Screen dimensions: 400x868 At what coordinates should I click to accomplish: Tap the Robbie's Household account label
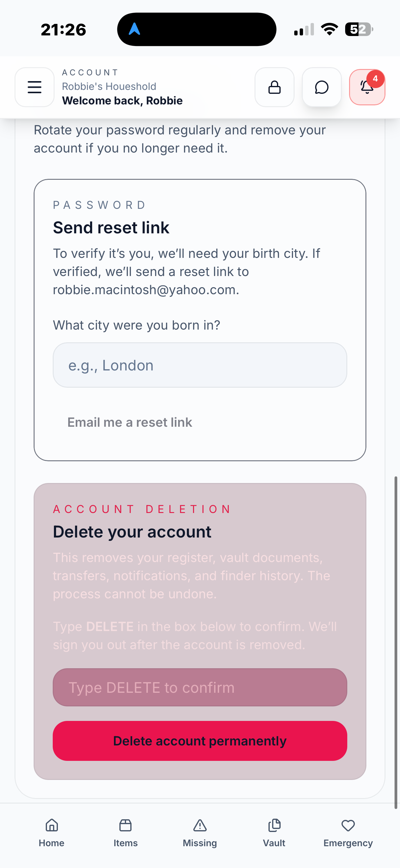[109, 87]
